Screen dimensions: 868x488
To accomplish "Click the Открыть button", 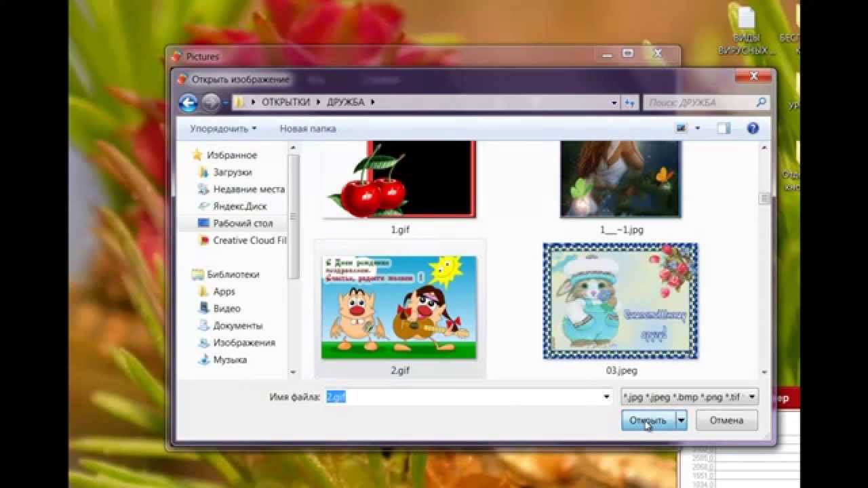I will coord(648,420).
